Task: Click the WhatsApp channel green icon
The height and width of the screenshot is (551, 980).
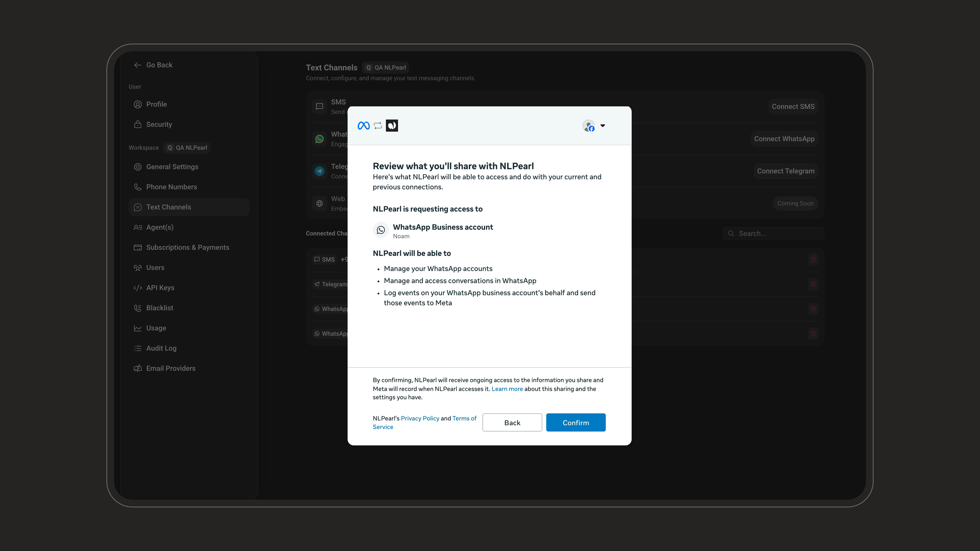Action: pos(320,139)
